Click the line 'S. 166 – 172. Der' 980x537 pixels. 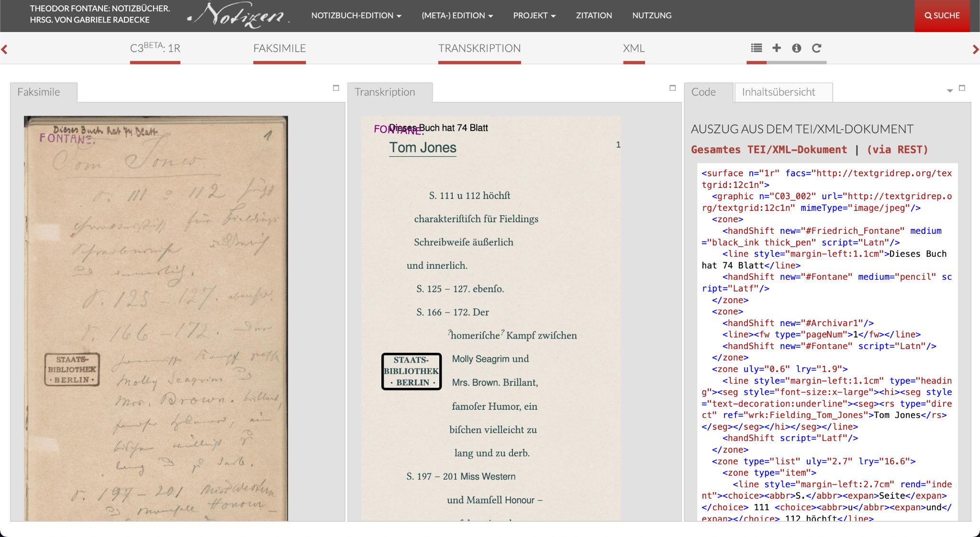tap(453, 312)
